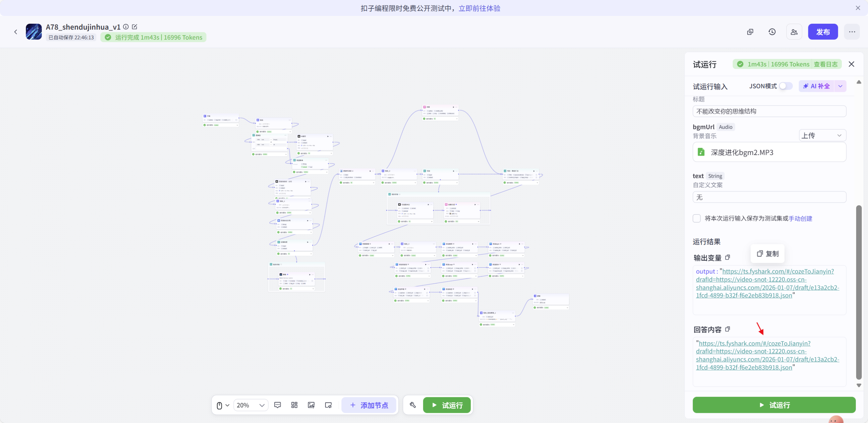
Task: Open the version history clock icon
Action: tap(772, 32)
